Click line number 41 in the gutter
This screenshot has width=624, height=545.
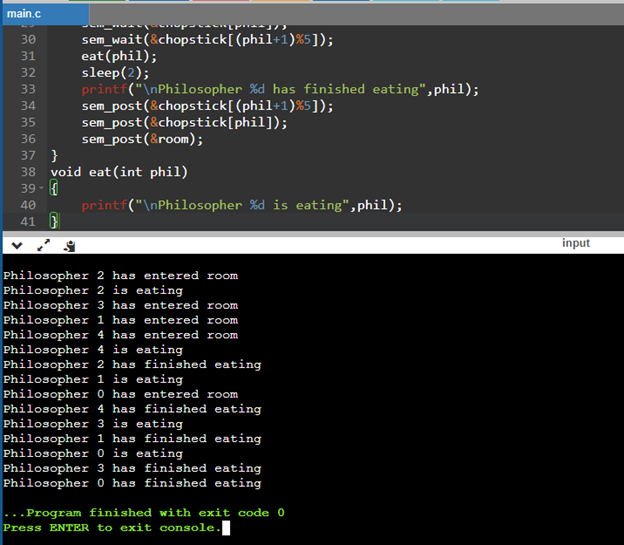coord(28,222)
